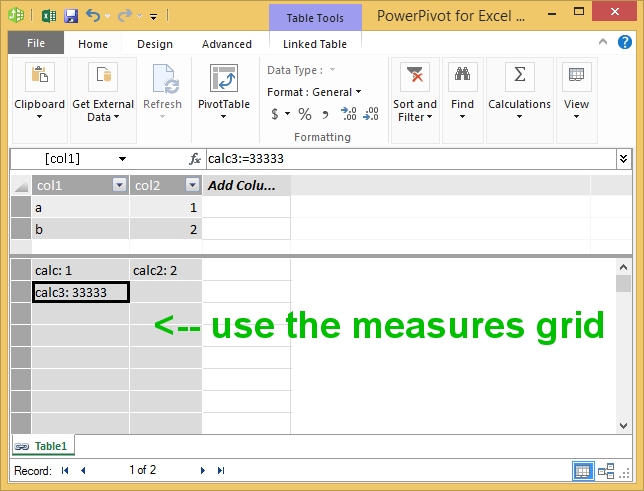This screenshot has width=644, height=491.
Task: Open col1 column filter dropdown
Action: [x=119, y=185]
